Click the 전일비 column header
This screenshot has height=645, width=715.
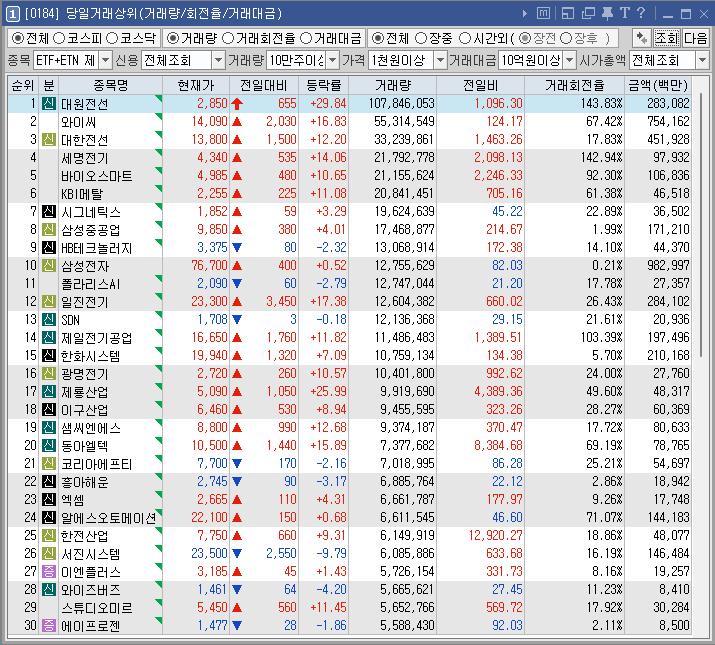coord(480,85)
